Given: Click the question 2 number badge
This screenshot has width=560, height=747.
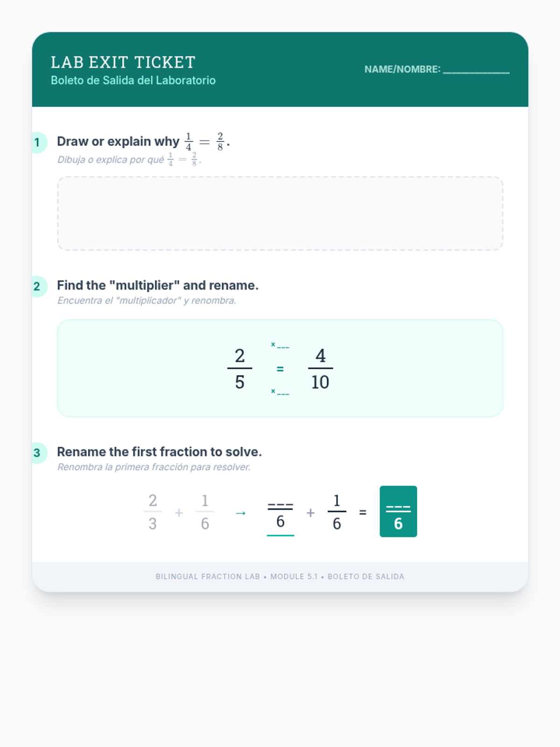Looking at the screenshot, I should tap(37, 286).
